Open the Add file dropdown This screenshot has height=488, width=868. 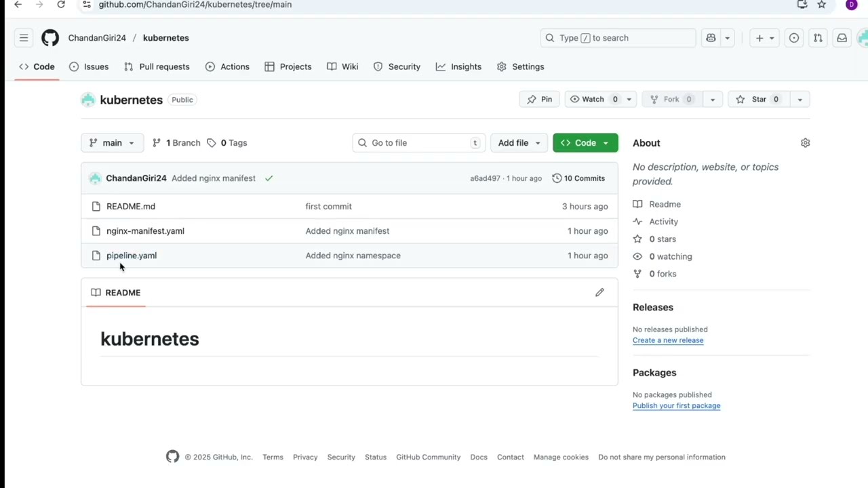tap(519, 143)
